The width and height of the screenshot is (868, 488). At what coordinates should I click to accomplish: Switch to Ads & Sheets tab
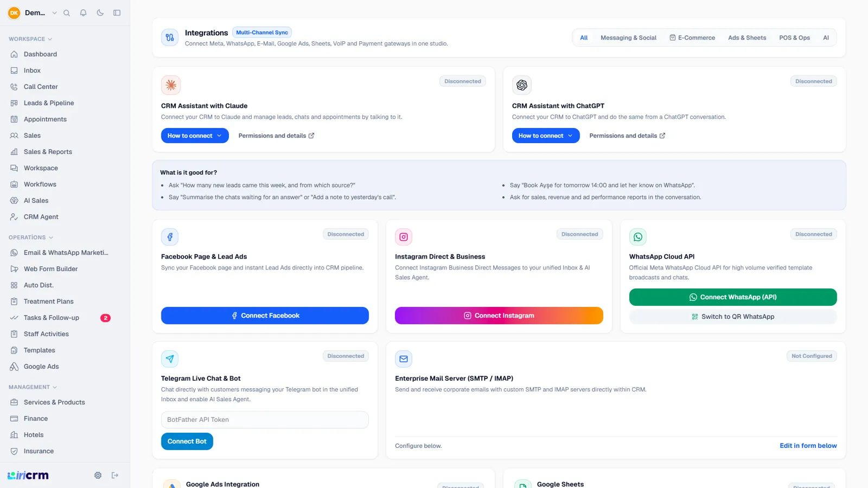coord(747,38)
